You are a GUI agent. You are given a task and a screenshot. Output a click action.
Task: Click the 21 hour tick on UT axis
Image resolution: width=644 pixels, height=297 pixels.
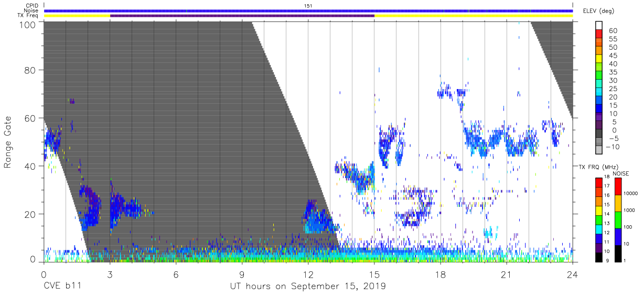coord(507,273)
